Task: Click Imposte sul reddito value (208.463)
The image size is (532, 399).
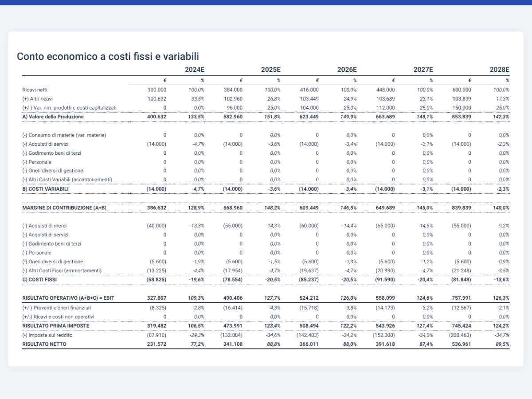Action: (x=460, y=335)
